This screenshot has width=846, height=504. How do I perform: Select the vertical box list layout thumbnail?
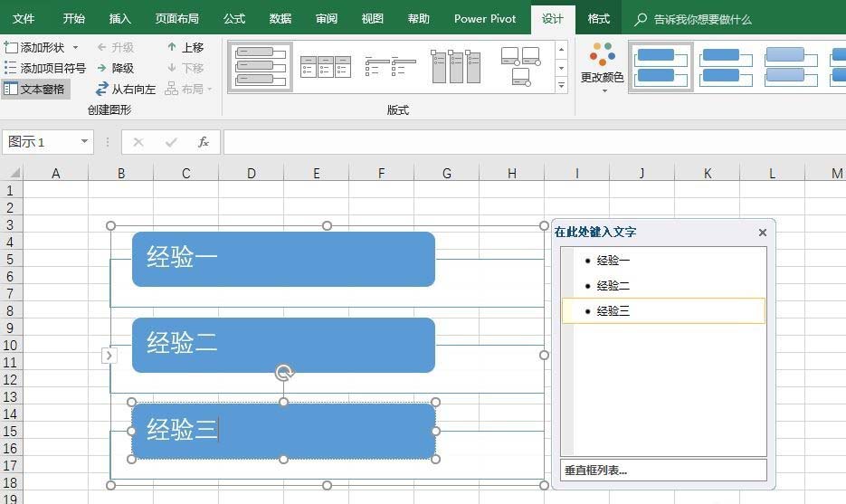pos(261,67)
